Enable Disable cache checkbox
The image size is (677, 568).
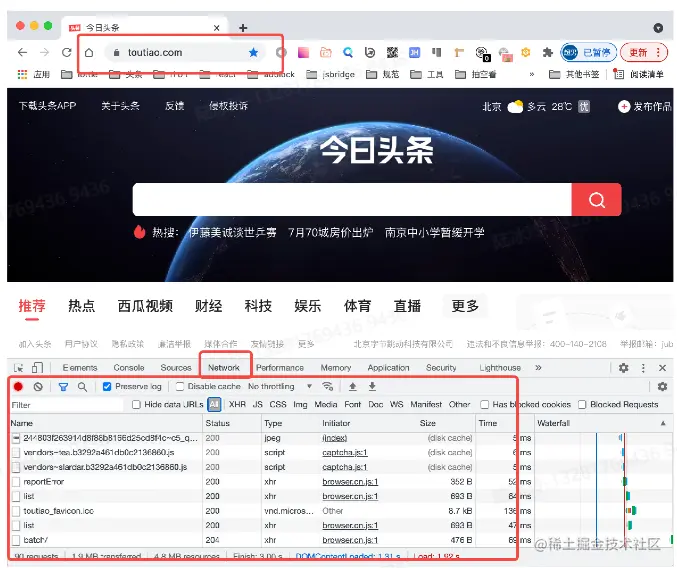point(180,386)
